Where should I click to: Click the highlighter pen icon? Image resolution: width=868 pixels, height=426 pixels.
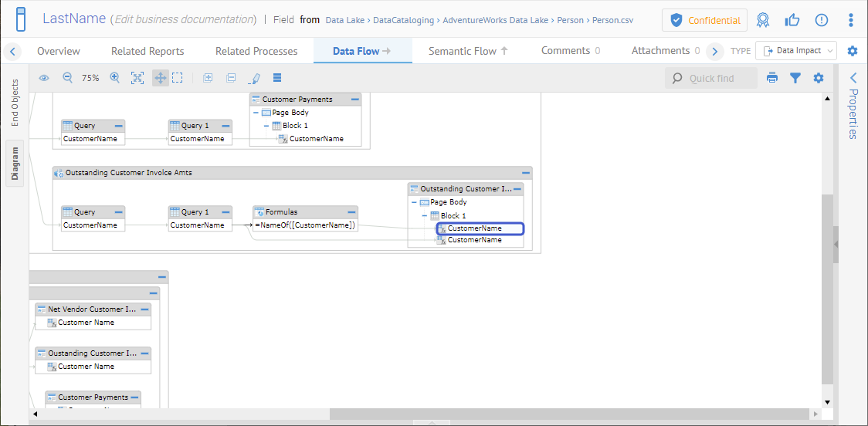(x=254, y=78)
